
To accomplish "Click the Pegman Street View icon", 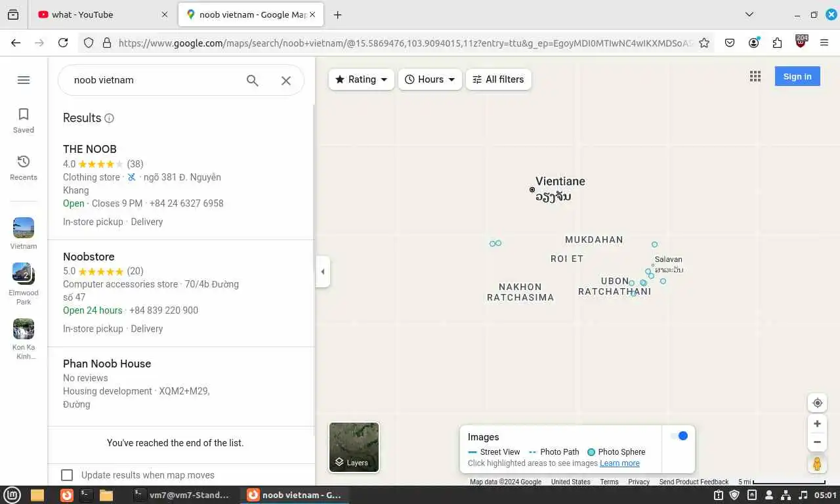I will (x=817, y=464).
